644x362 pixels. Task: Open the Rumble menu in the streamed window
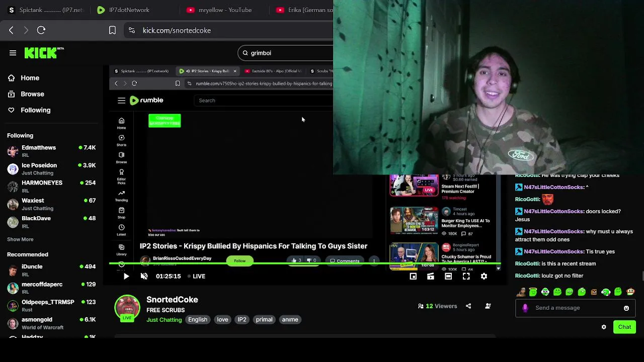(x=121, y=101)
